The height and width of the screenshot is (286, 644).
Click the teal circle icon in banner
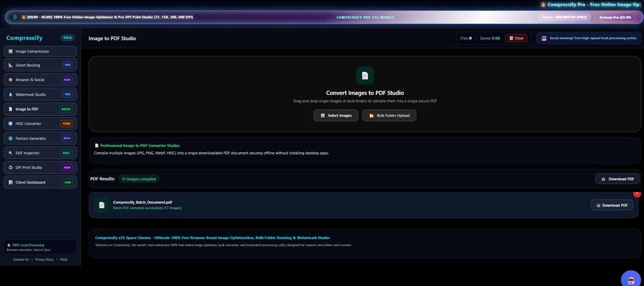pyautogui.click(x=15, y=17)
